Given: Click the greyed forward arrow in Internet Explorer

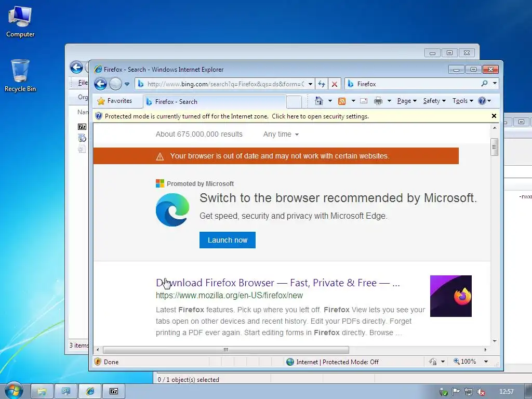Looking at the screenshot, I should pyautogui.click(x=115, y=84).
